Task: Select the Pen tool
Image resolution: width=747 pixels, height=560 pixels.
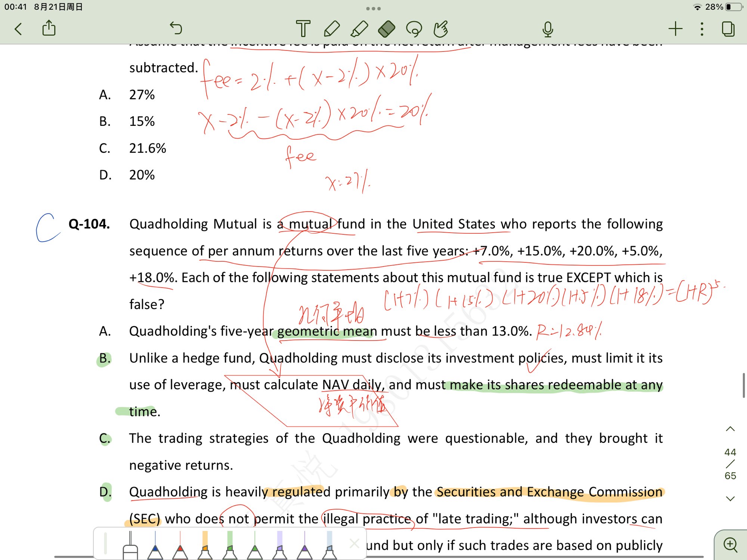Action: [331, 29]
